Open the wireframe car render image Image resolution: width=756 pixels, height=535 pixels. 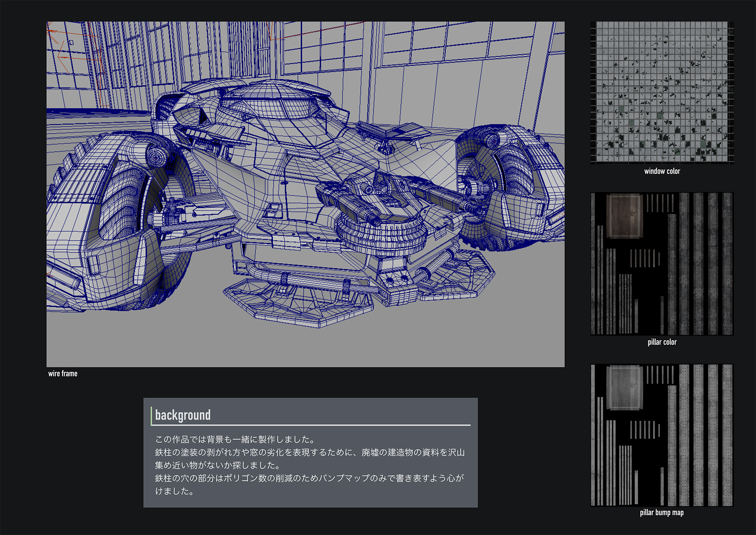point(306,194)
